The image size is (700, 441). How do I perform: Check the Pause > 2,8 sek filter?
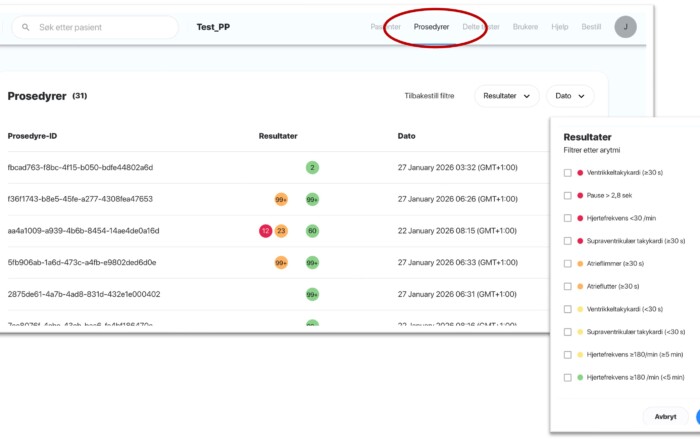(568, 195)
